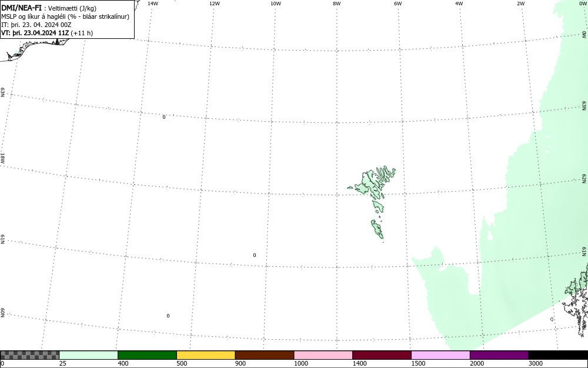Viewport: 588px width, 368px height.
Task: Click the legend value 1500
Action: pos(418,363)
